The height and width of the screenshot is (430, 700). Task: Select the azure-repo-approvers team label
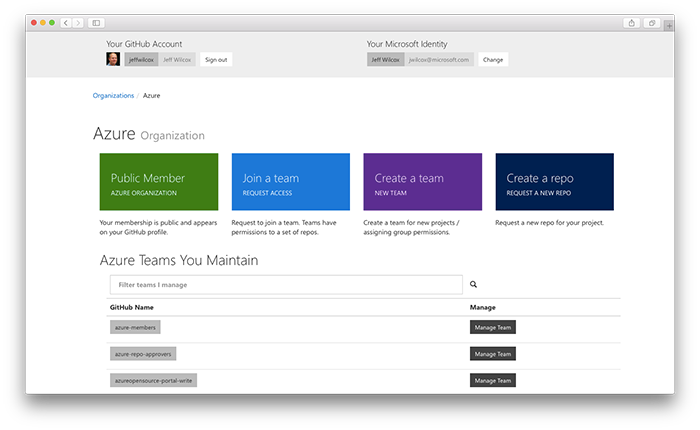point(143,354)
